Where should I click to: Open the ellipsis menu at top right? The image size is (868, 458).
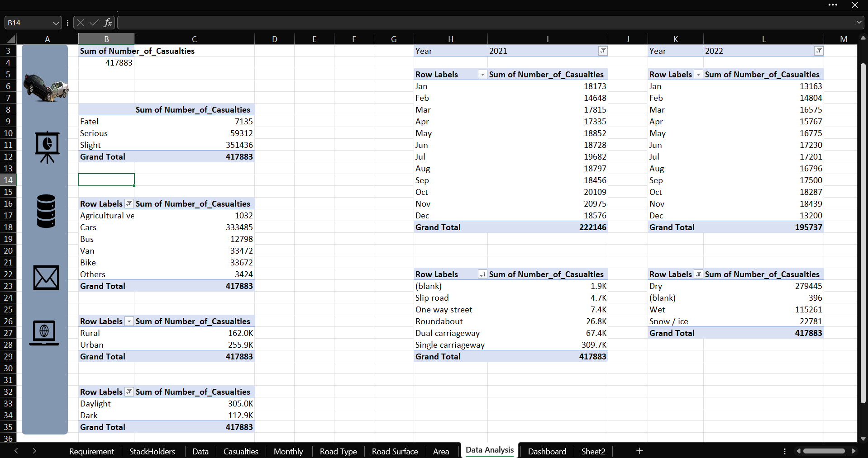(833, 5)
